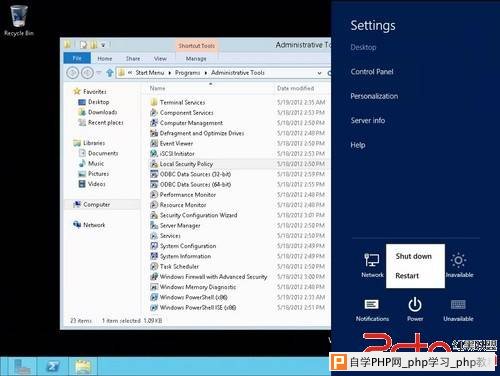Screen dimensions: 500x376
Task: Click Programs in the address breadcrumb
Action: coord(188,73)
